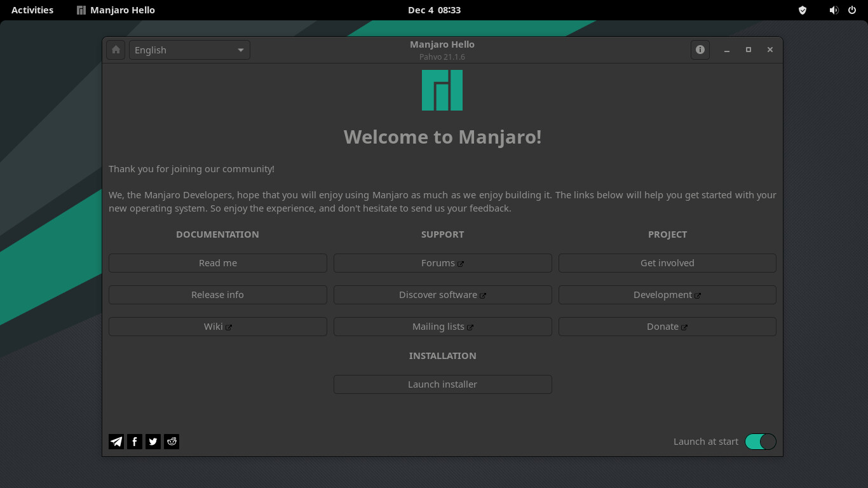The height and width of the screenshot is (488, 868).
Task: Open the Reddit social icon
Action: point(172,442)
